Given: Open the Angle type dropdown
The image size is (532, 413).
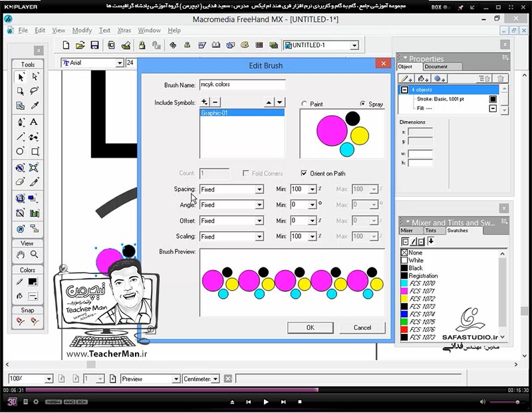Looking at the screenshot, I should 259,205.
